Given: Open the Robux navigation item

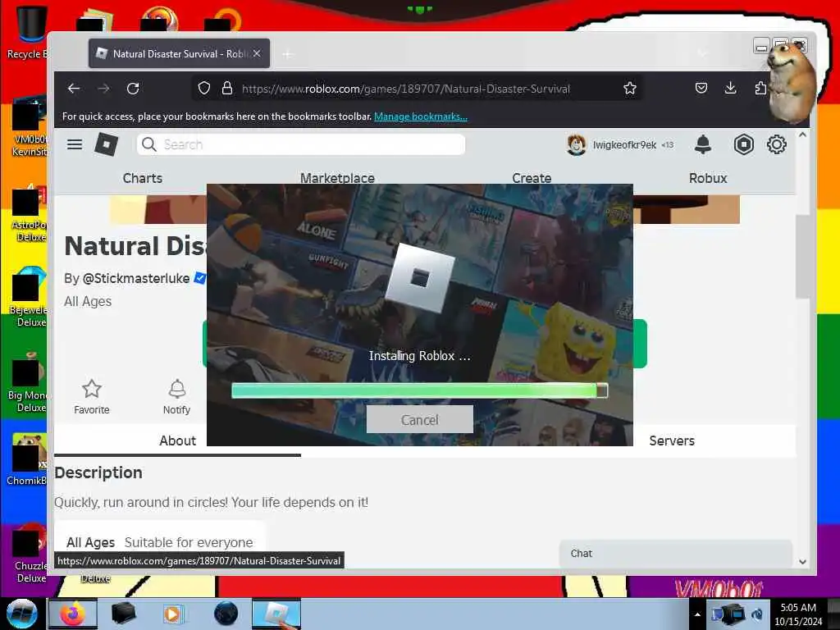Looking at the screenshot, I should point(708,178).
